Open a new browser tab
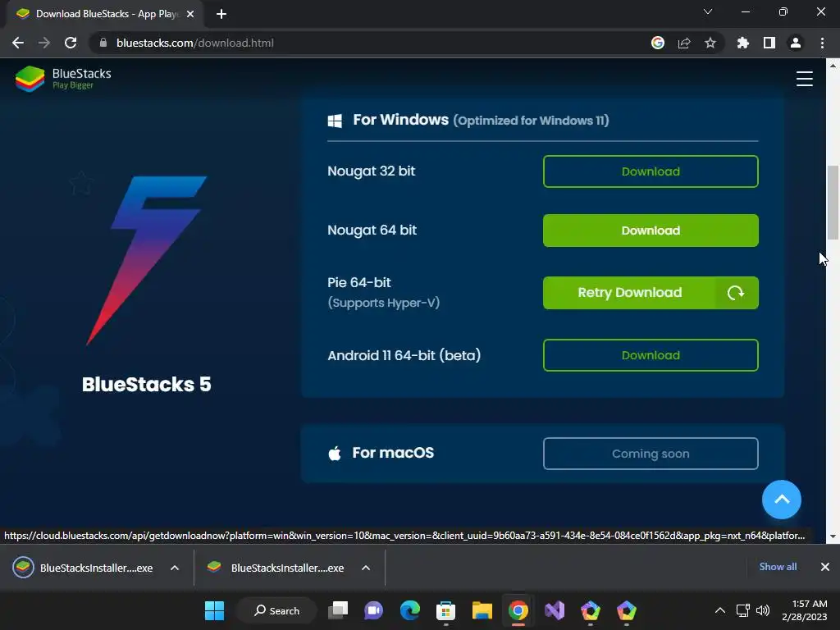840x630 pixels. 221,14
